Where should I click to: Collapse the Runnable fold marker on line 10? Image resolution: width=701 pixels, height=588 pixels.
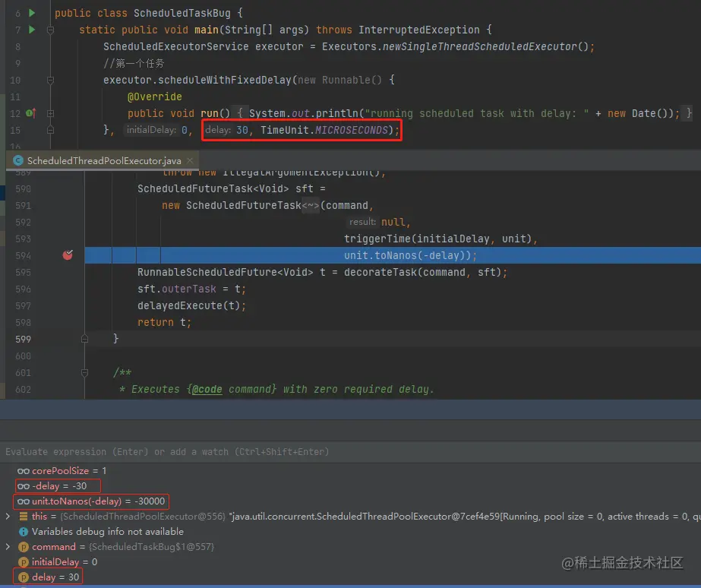[51, 80]
